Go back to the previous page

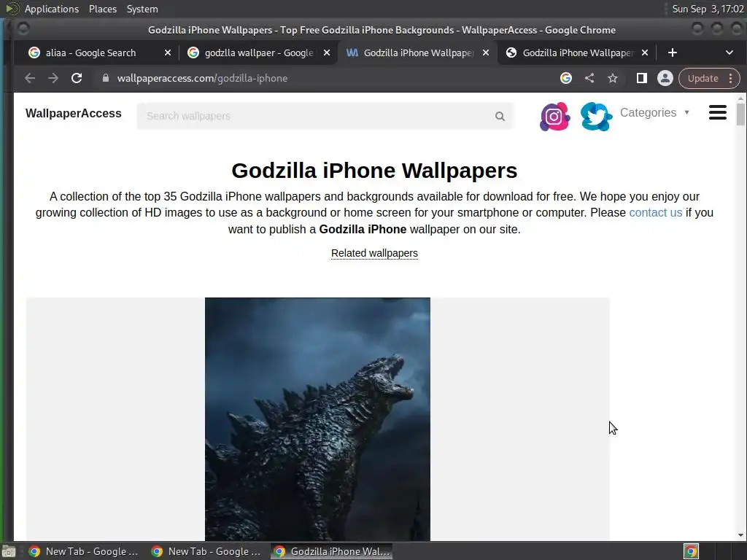[29, 78]
